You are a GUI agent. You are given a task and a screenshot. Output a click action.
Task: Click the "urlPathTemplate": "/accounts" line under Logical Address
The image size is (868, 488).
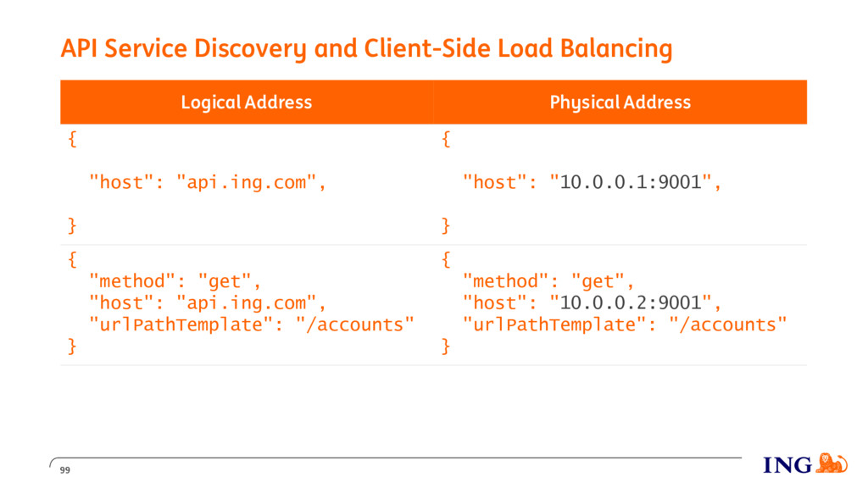[x=251, y=324]
